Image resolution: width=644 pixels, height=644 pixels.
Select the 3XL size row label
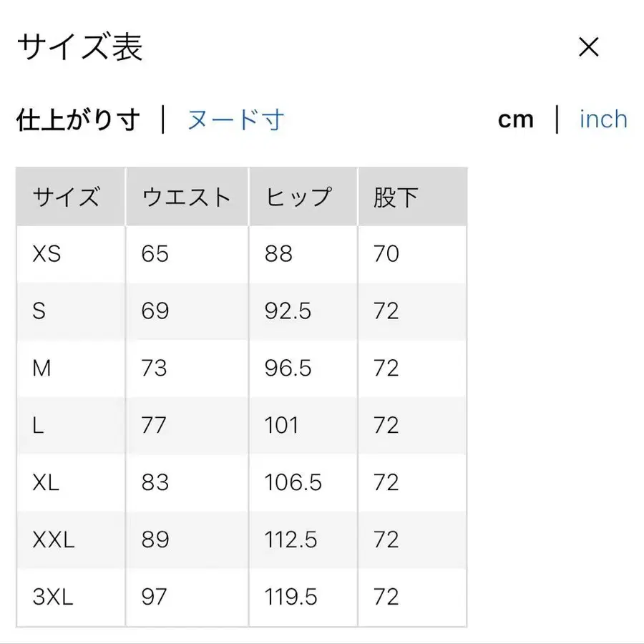click(54, 596)
